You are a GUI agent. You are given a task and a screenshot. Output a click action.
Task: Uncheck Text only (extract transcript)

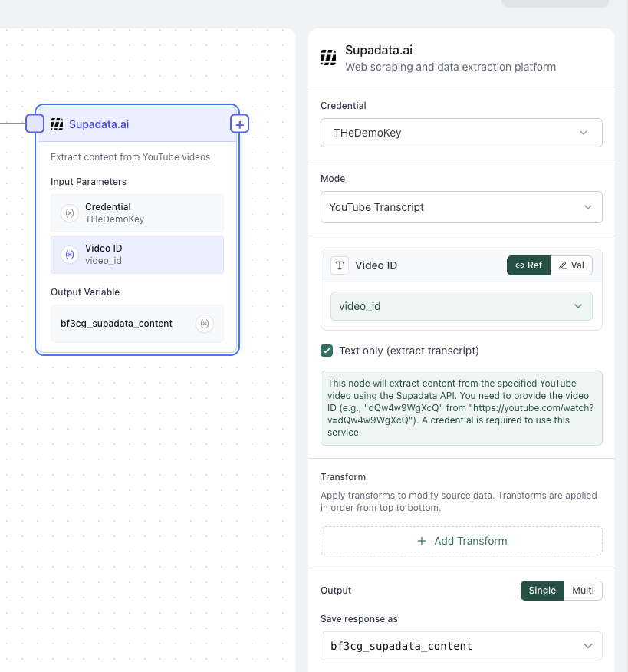(327, 351)
